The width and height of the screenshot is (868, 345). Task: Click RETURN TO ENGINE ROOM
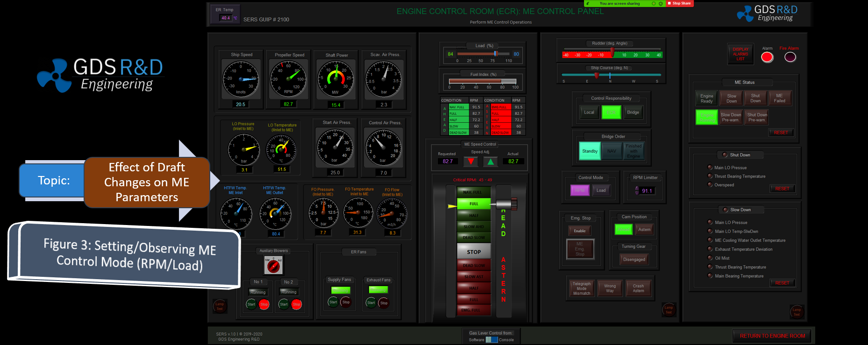[x=772, y=336]
